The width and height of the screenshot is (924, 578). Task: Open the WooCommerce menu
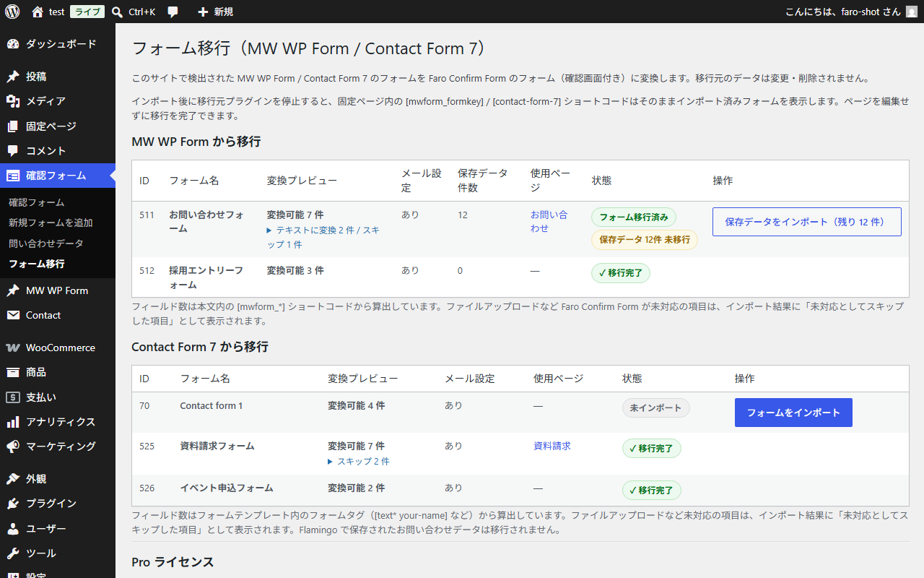(58, 348)
